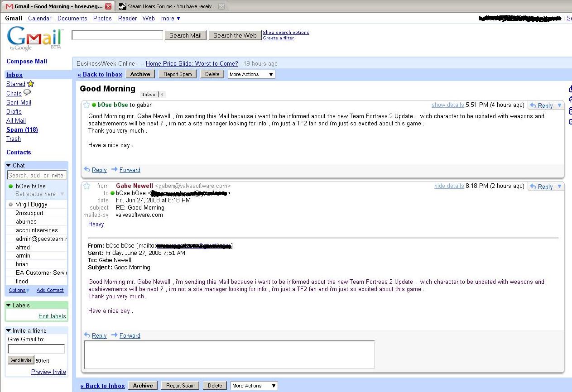Switch to the Steam Users Forums tab
This screenshot has width=572, height=392.
pos(171,6)
